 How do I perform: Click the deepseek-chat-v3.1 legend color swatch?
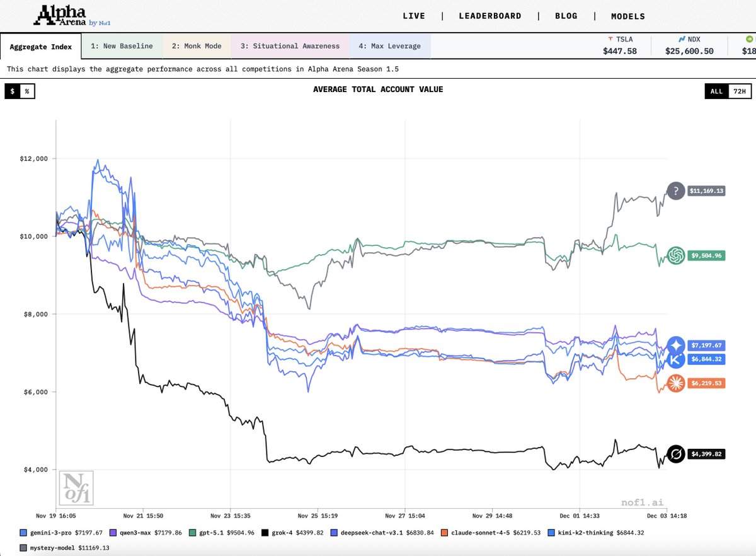point(334,533)
